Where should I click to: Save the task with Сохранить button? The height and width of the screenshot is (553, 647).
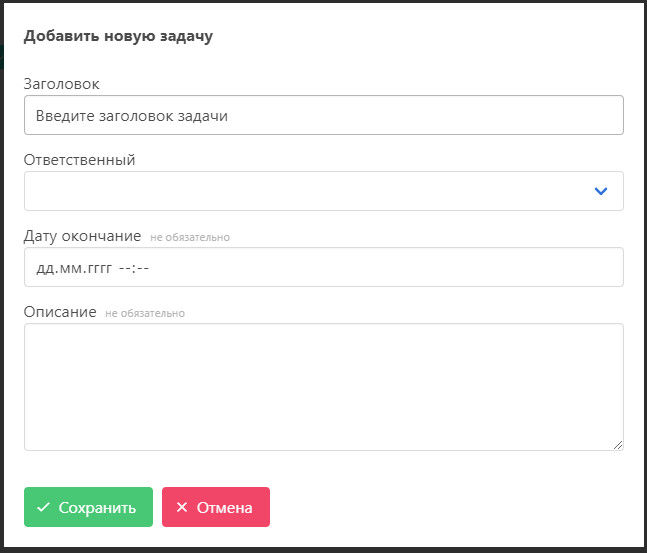(x=88, y=507)
